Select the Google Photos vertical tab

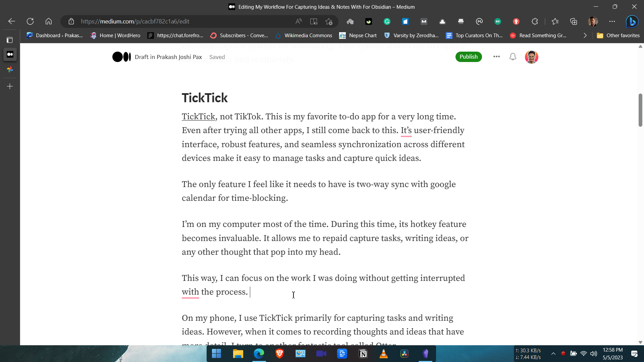click(x=10, y=69)
